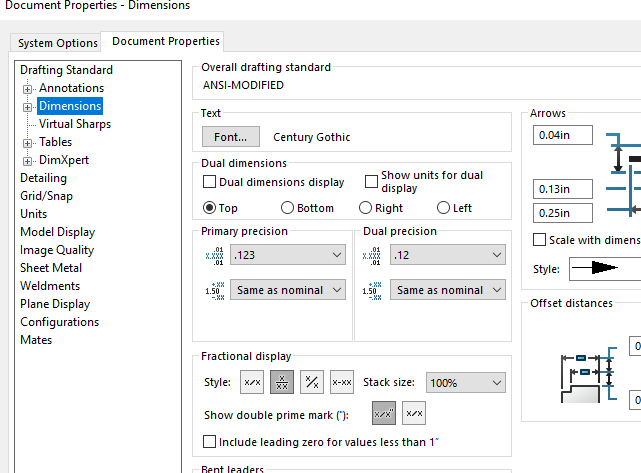Expand the Annotations tree node
Screen dimensions: 641x473
point(27,89)
